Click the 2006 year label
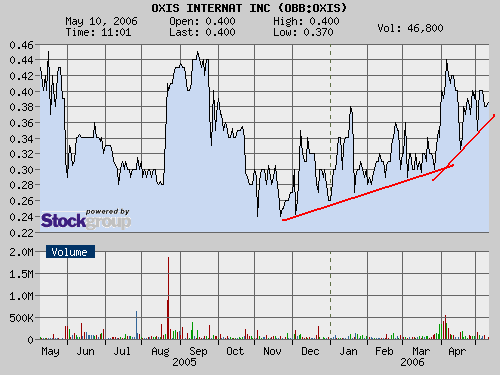The width and height of the screenshot is (500, 375). pos(412,362)
